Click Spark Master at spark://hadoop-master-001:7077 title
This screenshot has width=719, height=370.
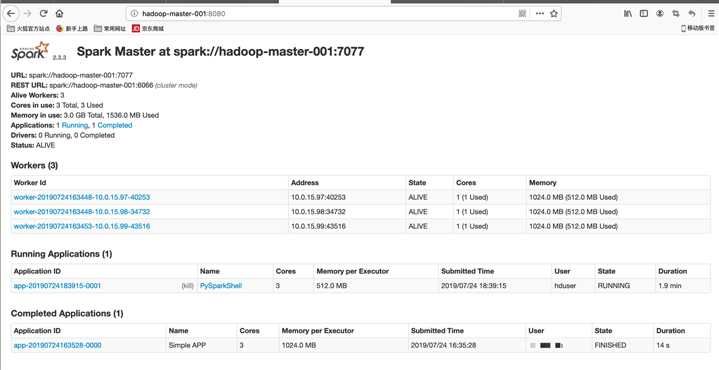(x=220, y=51)
